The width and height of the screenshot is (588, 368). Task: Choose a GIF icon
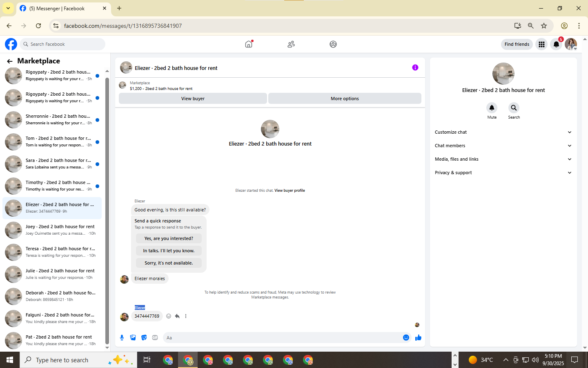point(155,338)
